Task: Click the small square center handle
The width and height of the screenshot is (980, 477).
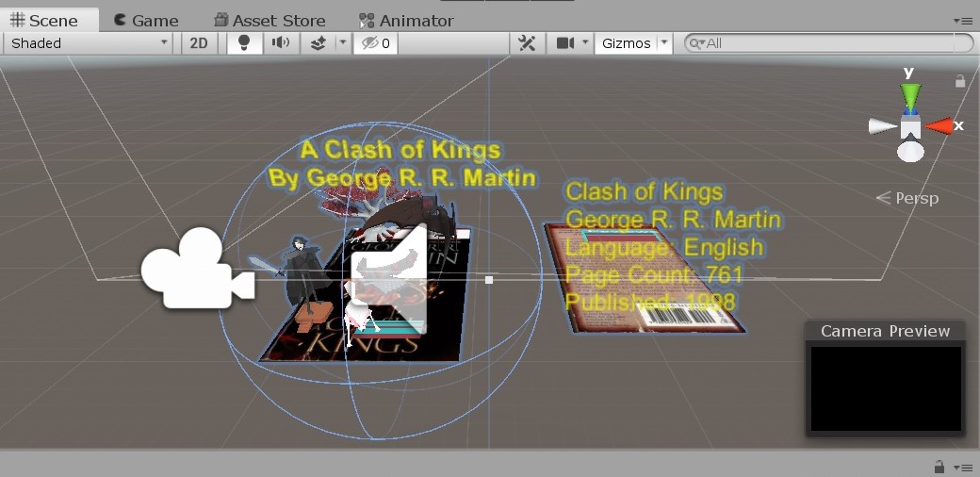Action: click(x=489, y=280)
